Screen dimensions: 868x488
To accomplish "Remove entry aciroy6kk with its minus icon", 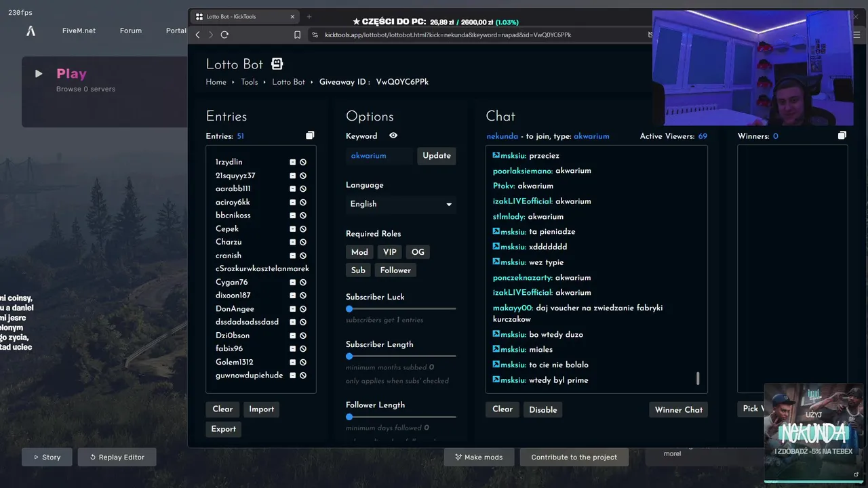I will click(x=293, y=202).
